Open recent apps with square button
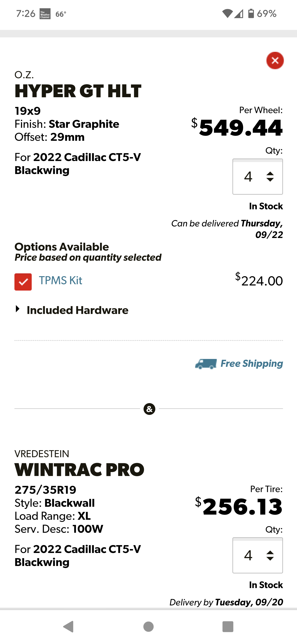The width and height of the screenshot is (297, 644). click(x=227, y=626)
